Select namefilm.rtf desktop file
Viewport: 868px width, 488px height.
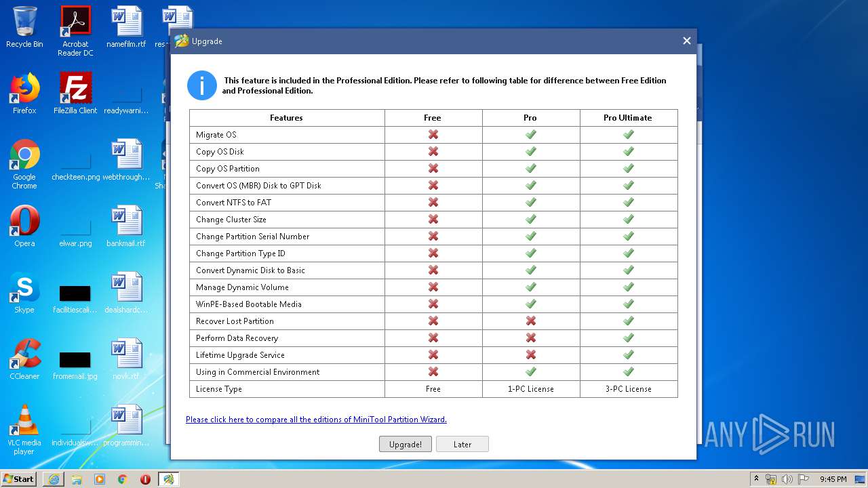tap(126, 27)
